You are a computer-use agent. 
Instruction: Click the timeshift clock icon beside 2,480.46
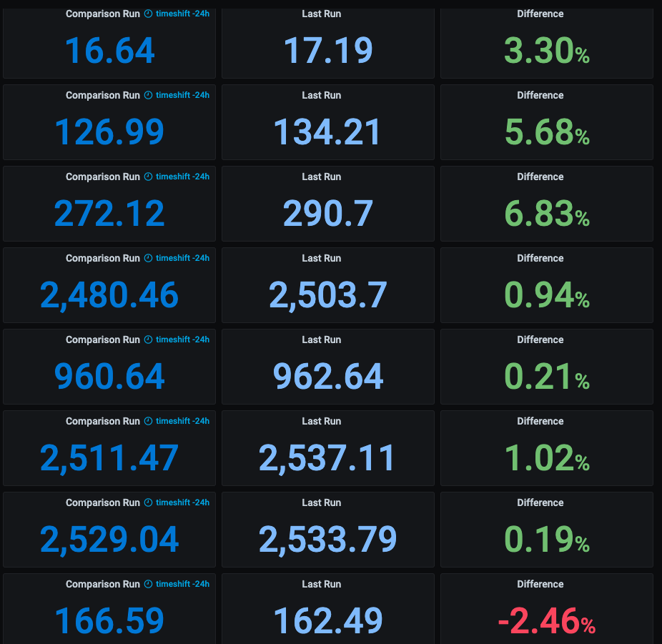pyautogui.click(x=148, y=258)
